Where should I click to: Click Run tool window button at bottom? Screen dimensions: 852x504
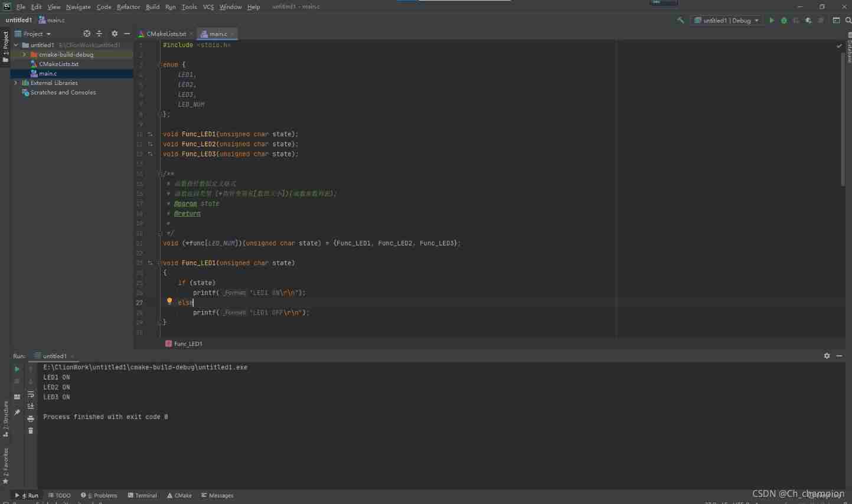click(x=27, y=495)
